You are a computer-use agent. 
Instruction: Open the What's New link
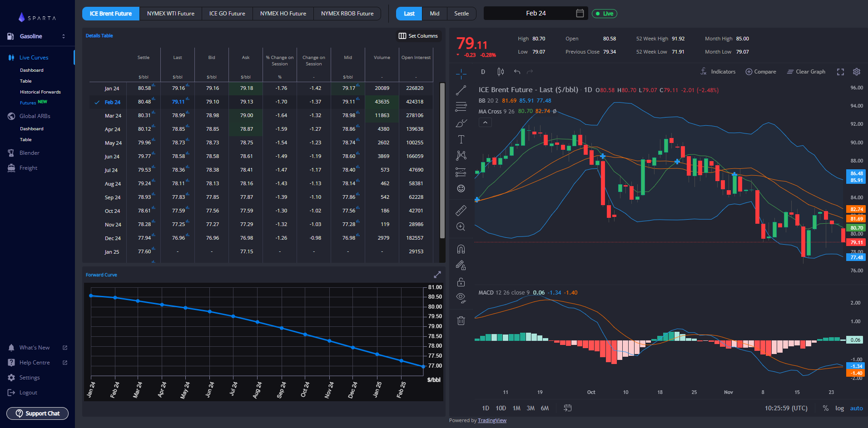click(x=37, y=348)
